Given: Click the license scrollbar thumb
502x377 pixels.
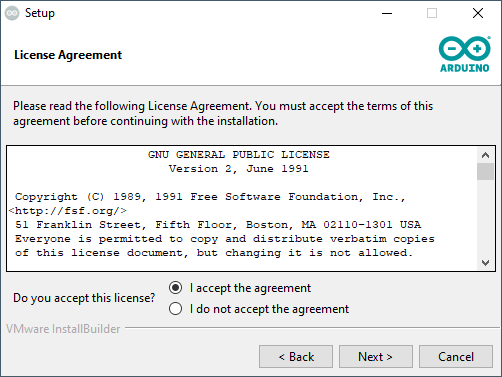Looking at the screenshot, I should point(485,171).
